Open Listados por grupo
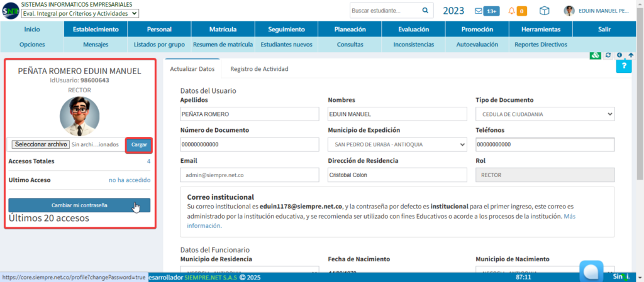The width and height of the screenshot is (644, 282). pos(159,44)
